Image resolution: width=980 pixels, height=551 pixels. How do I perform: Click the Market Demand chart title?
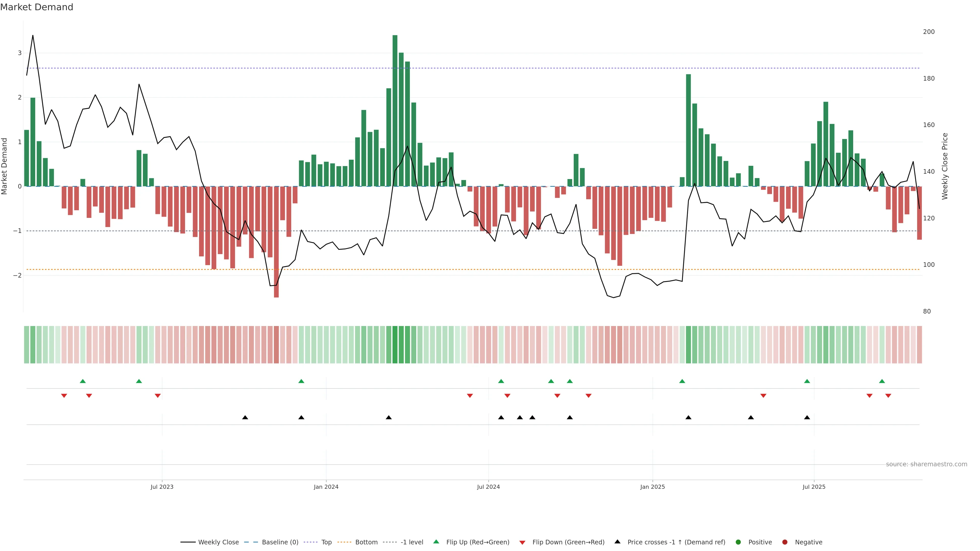[x=36, y=7]
